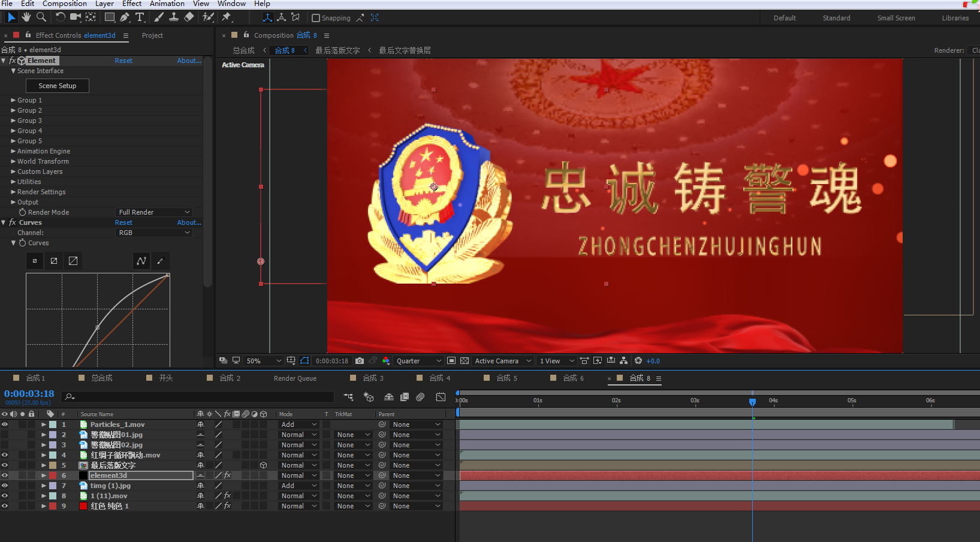The width and height of the screenshot is (980, 542).
Task: Enable Motion Blur for the timeline
Action: point(420,397)
